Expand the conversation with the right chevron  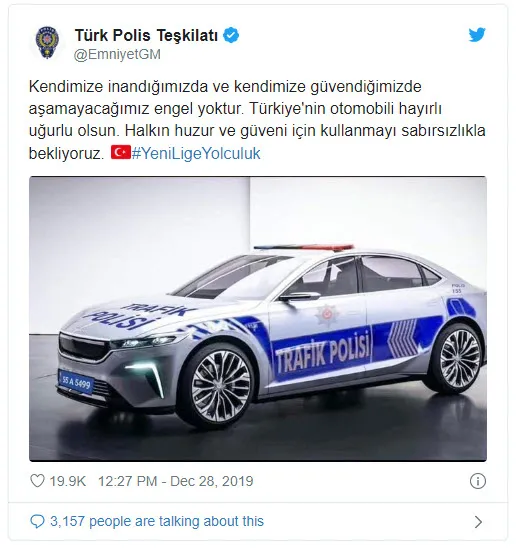point(478,522)
